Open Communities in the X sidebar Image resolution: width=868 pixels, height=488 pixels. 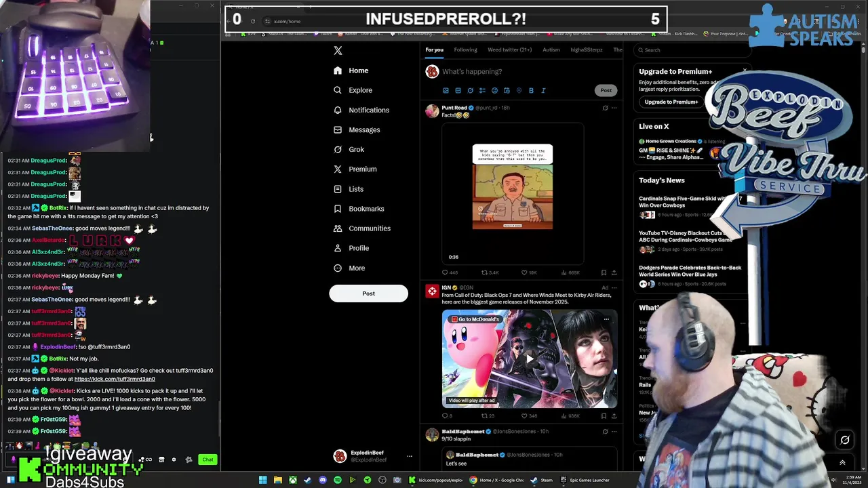tap(361, 228)
